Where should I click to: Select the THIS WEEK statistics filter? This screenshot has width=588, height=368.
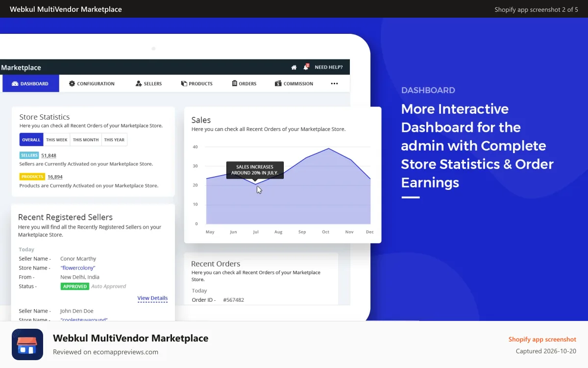[57, 140]
